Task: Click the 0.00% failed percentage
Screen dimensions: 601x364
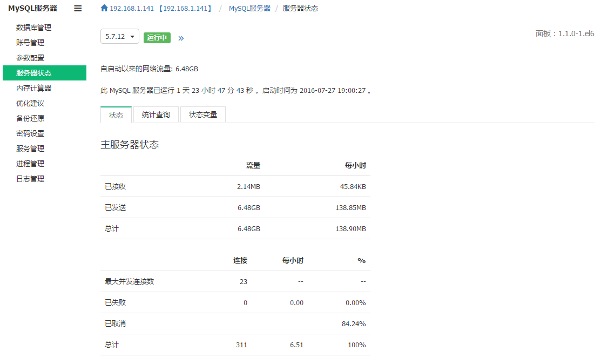Action: [356, 302]
